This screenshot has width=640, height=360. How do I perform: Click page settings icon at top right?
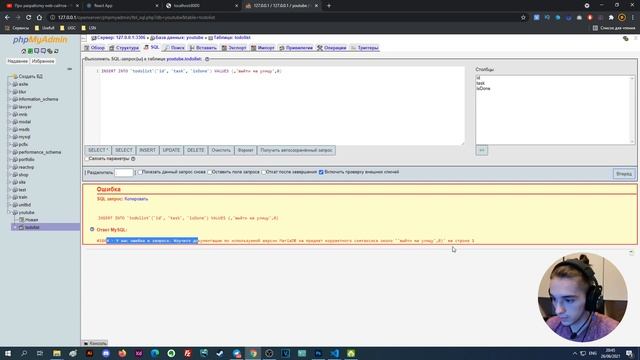pyautogui.click(x=625, y=38)
